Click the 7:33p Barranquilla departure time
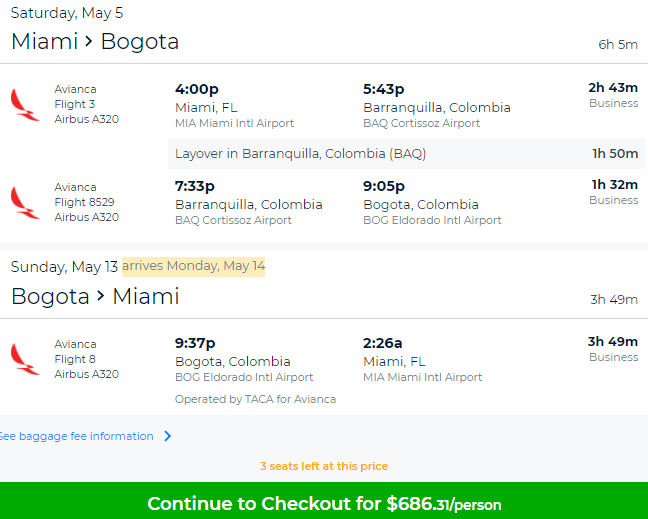Viewport: 648px width, 519px height. coord(195,186)
